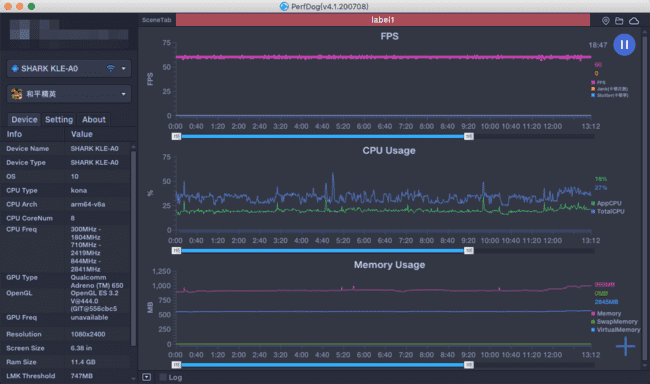The image size is (650, 384).
Task: Select the GPU Freq unavailable value
Action: click(89, 318)
